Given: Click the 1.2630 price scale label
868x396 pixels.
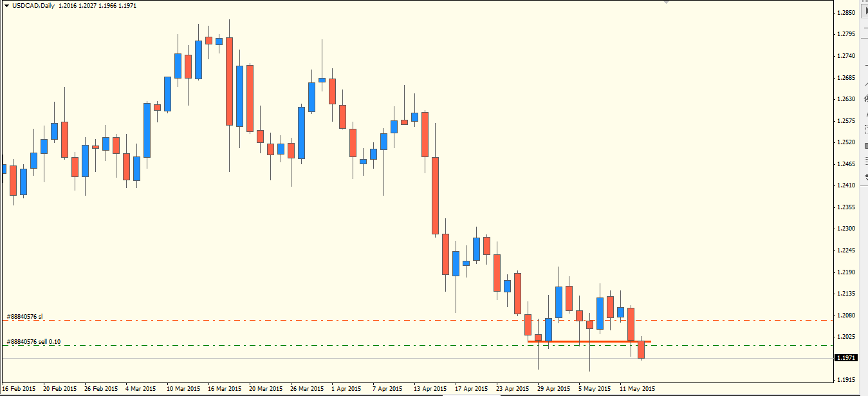Looking at the screenshot, I should (847, 99).
